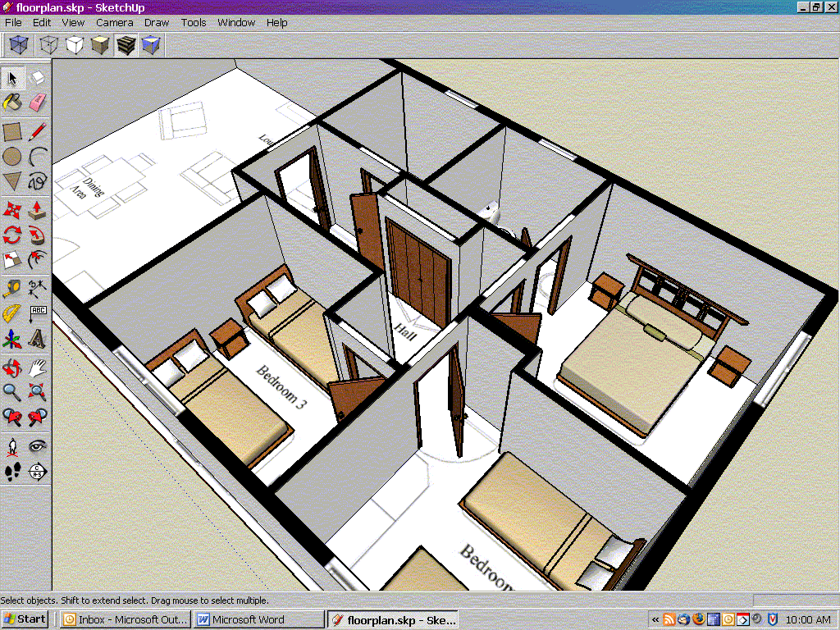Select the Pan hand tool

pos(38,367)
